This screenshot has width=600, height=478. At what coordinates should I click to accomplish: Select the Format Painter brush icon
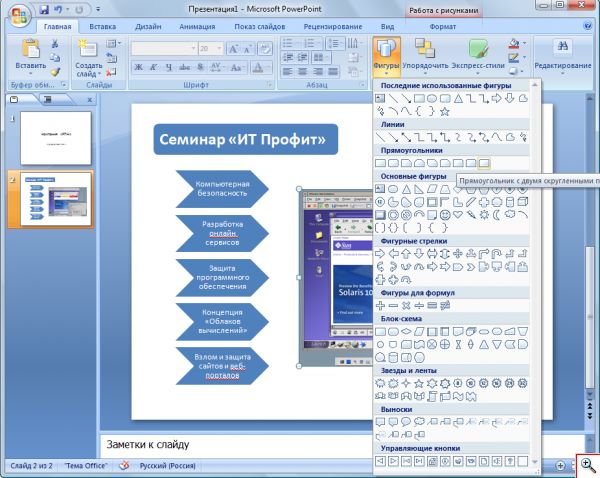click(x=55, y=72)
